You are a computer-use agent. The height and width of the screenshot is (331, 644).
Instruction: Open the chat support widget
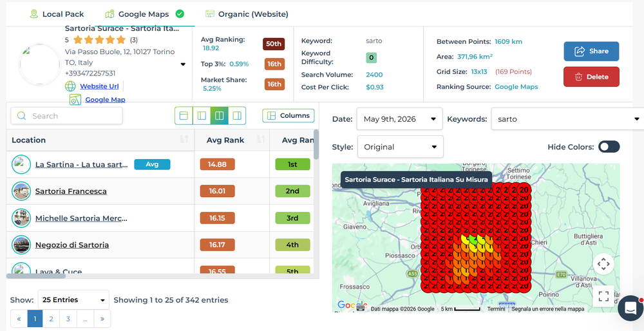point(631,308)
